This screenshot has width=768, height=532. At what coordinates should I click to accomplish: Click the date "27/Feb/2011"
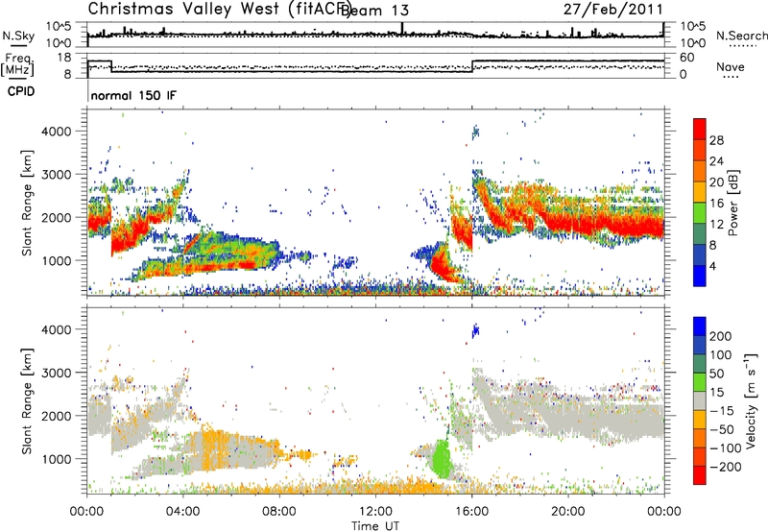pos(613,10)
